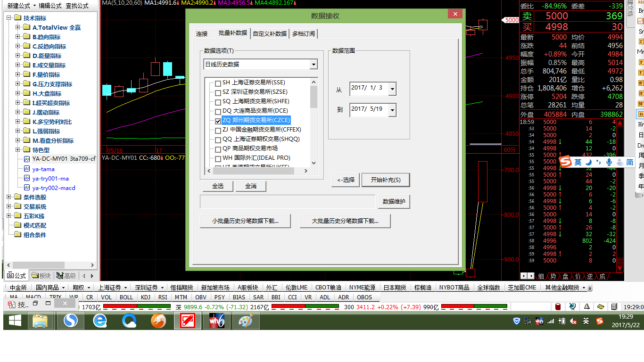Image resolution: width=644 pixels, height=362 pixels.
Task: Launch Sogou browser from the taskbar
Action: point(70,321)
